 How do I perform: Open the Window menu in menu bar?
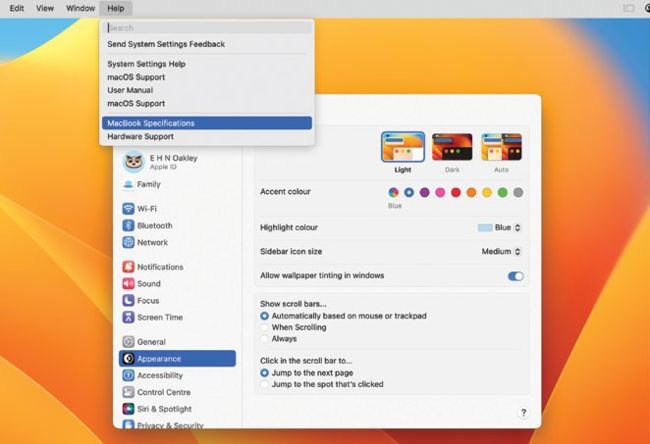tap(80, 8)
